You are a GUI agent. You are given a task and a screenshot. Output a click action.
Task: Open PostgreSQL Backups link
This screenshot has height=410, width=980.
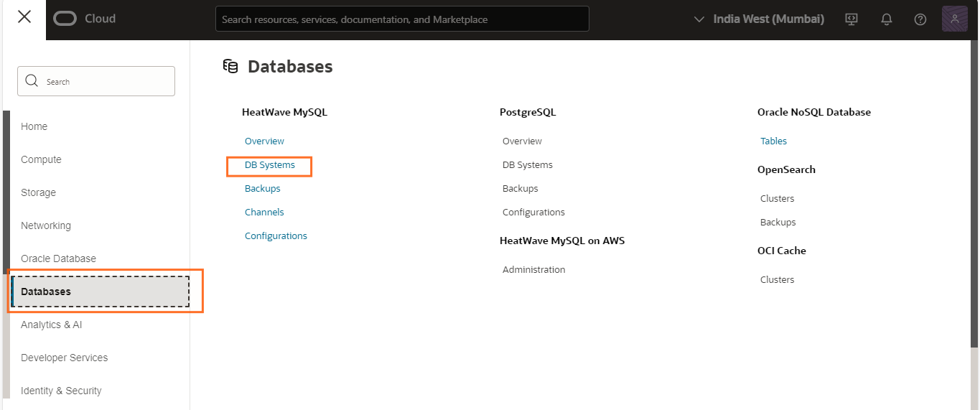click(x=520, y=189)
